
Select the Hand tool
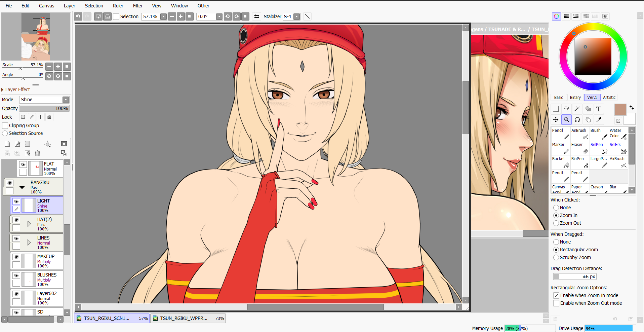tap(588, 119)
